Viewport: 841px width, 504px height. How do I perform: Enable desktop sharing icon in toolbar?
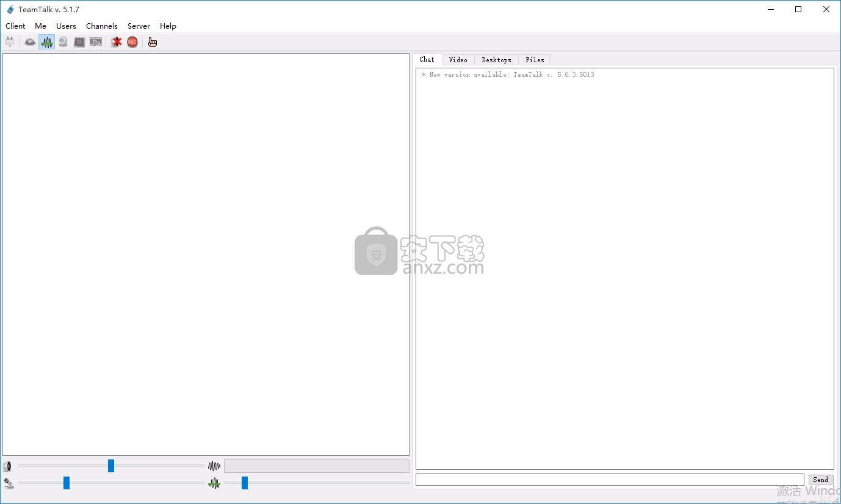click(79, 42)
